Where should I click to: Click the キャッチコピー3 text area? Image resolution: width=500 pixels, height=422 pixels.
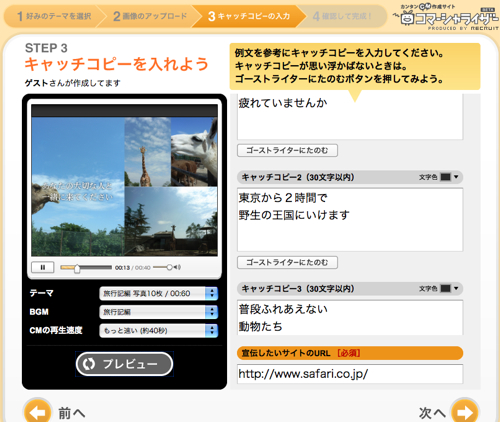(x=350, y=318)
